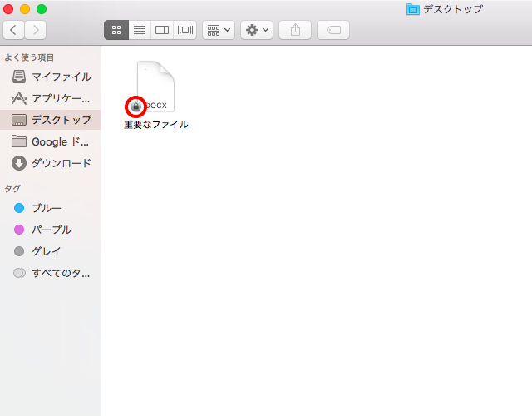Click the 重要なファイル file name label
The width and height of the screenshot is (532, 416).
tap(156, 125)
